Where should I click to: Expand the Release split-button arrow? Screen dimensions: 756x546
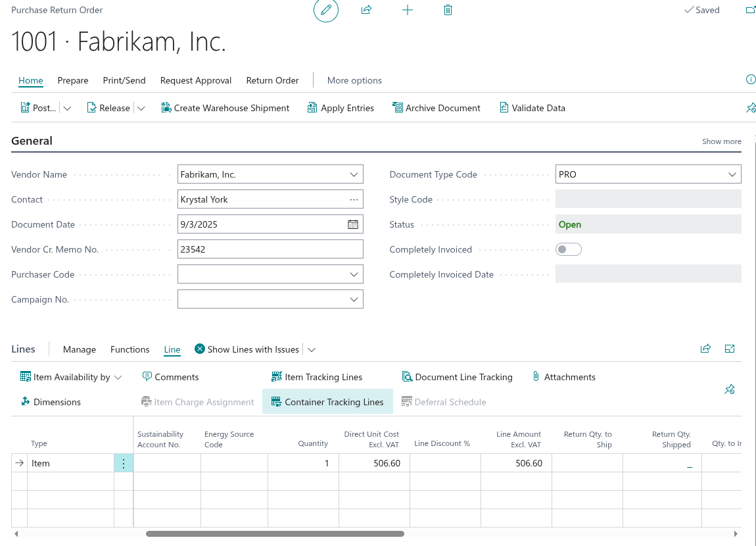(x=141, y=108)
